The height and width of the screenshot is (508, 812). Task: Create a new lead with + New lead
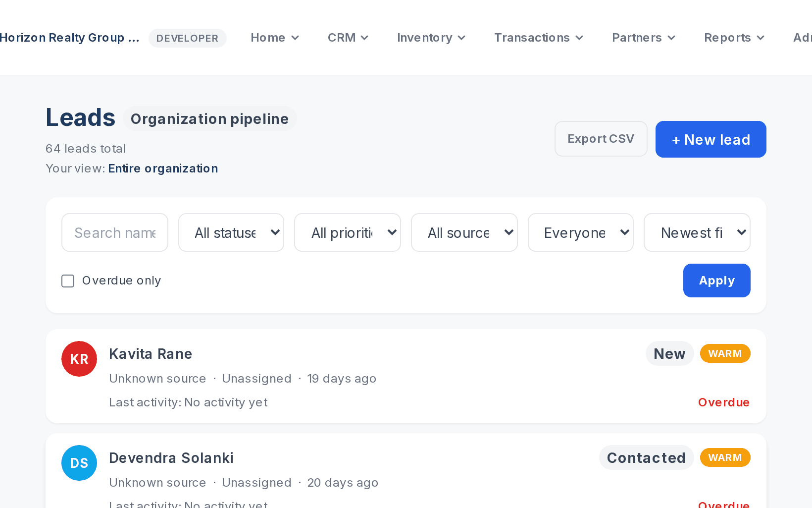coord(711,139)
